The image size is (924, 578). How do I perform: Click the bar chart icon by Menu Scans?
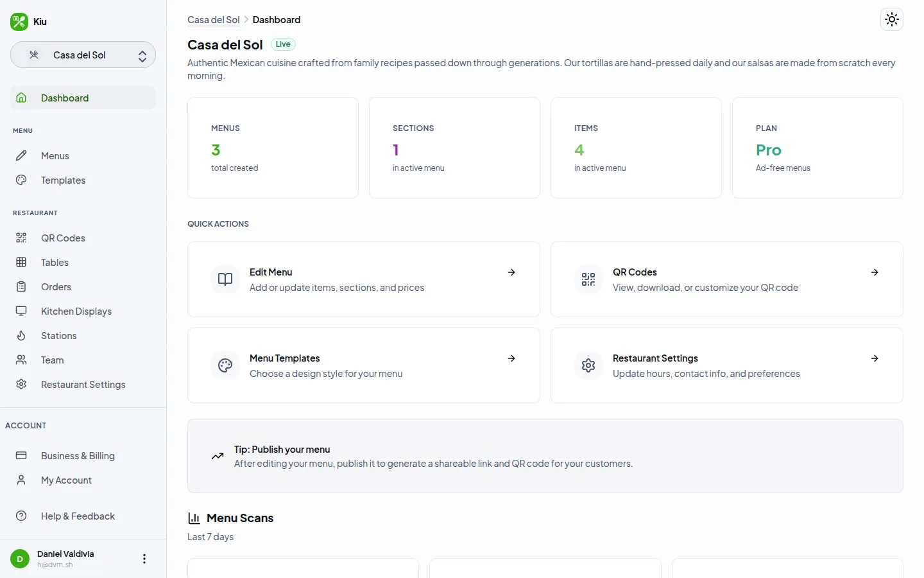pyautogui.click(x=194, y=518)
